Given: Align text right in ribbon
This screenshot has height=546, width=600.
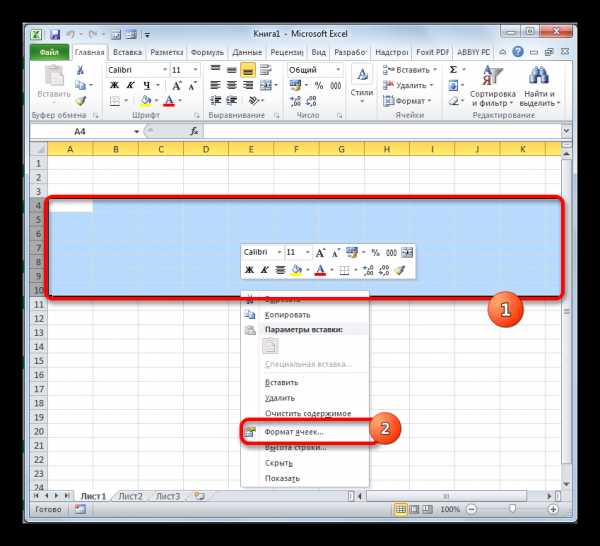Looking at the screenshot, I should [248, 85].
